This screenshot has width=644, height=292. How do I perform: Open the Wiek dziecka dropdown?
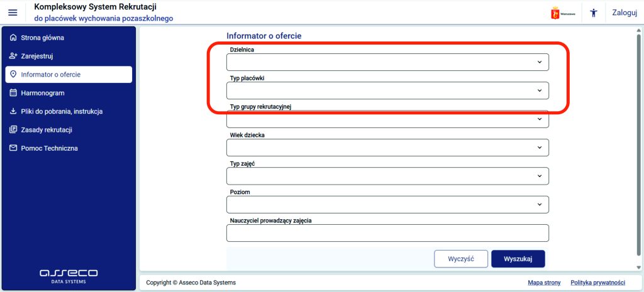click(387, 148)
